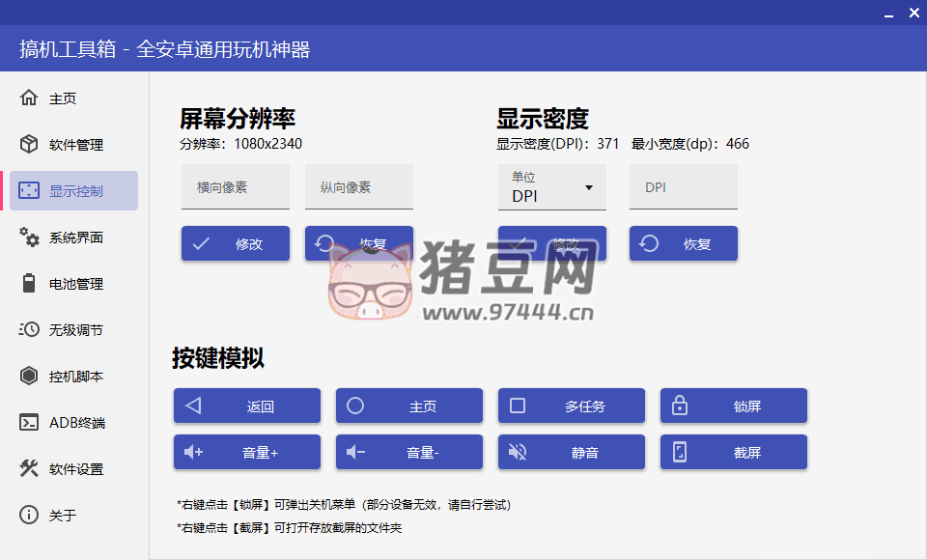Click the lock icon on 锁屏 button
This screenshot has height=560, width=927.
coord(678,406)
